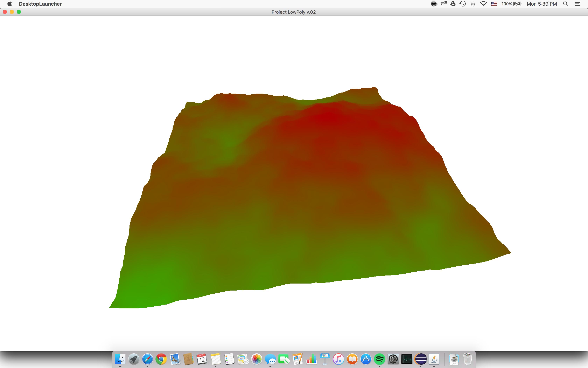Open Safari in the Dock
This screenshot has height=368, width=588.
pos(148,359)
